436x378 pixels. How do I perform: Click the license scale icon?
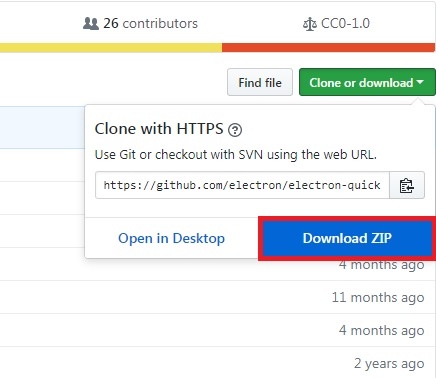point(310,24)
